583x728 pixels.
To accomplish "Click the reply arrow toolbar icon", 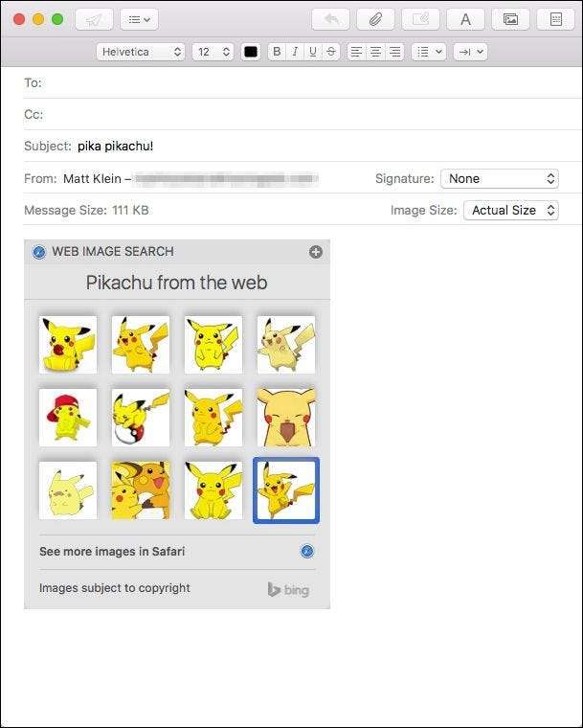I will (x=330, y=19).
